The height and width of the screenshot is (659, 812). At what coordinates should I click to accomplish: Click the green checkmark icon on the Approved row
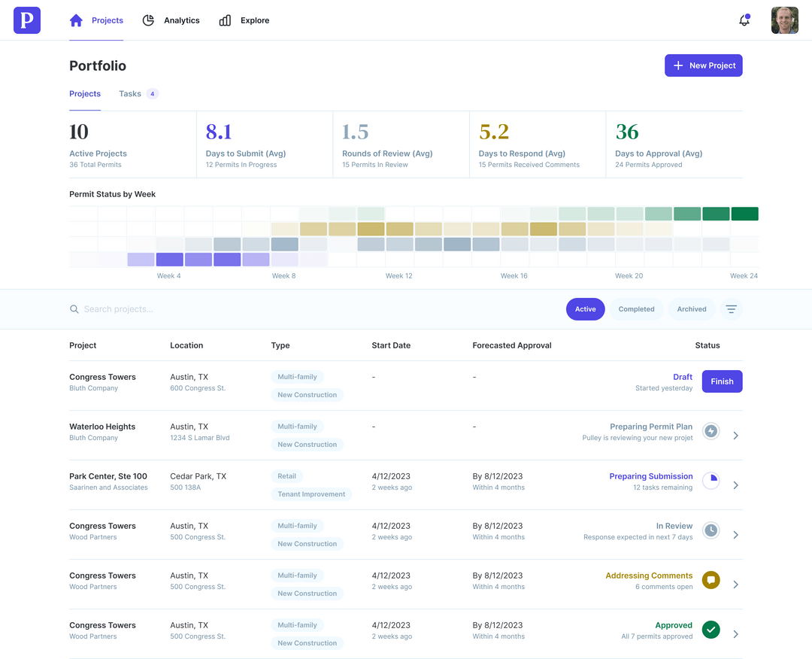710,630
